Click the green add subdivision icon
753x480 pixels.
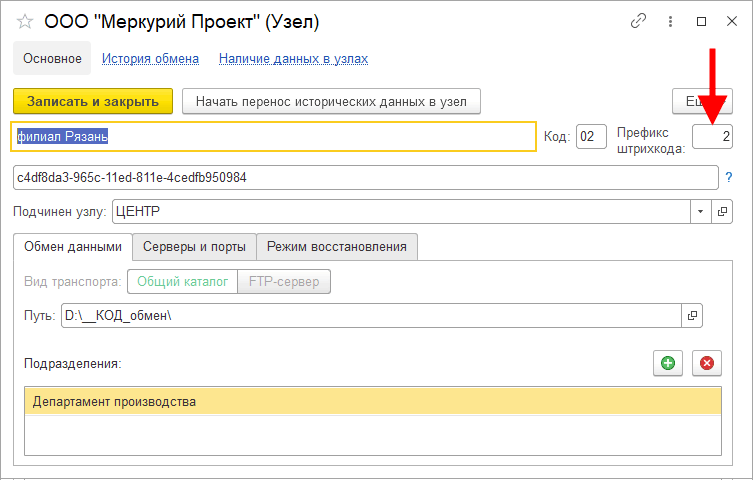pos(667,363)
